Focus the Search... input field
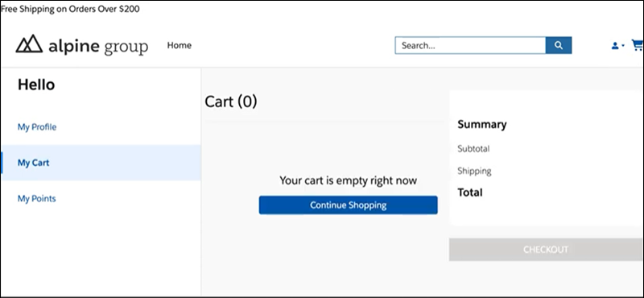This screenshot has width=644, height=298. coord(470,46)
